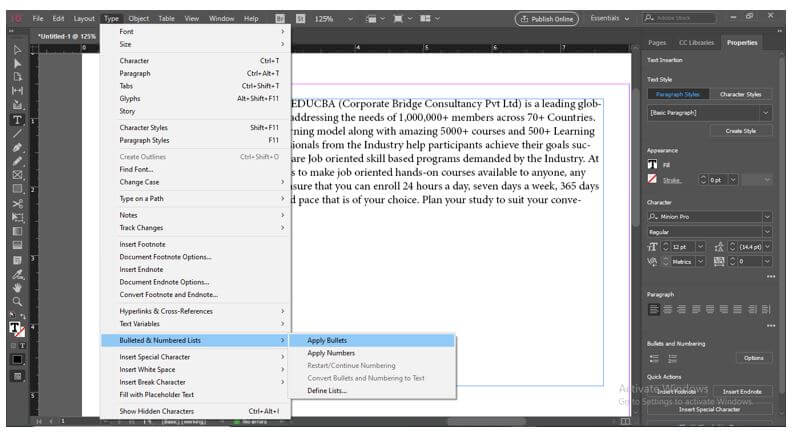Click the Apply Color black swatch in toolbar
The image size is (809, 435).
point(18,360)
